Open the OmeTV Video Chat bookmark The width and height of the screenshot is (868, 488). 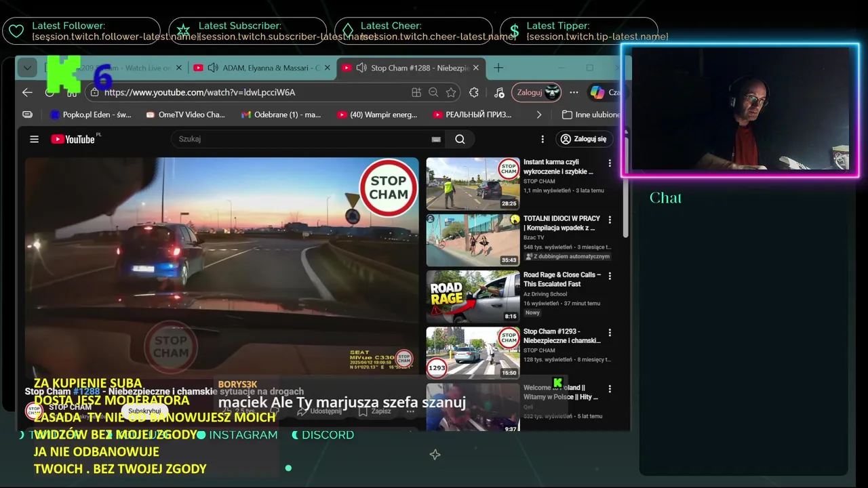pyautogui.click(x=185, y=115)
